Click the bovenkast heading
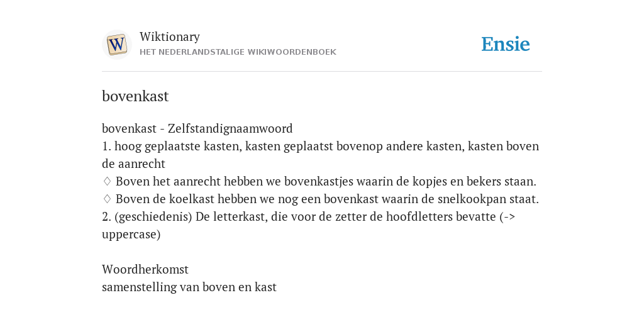The height and width of the screenshot is (322, 644). point(135,96)
